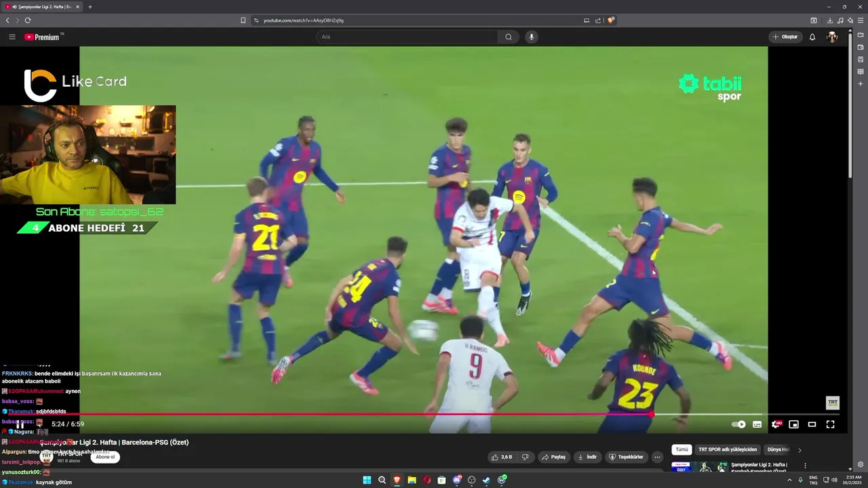This screenshot has width=868, height=488.
Task: Select the Şampiyonlar Ligi 2. Hafta tab
Action: [41, 7]
